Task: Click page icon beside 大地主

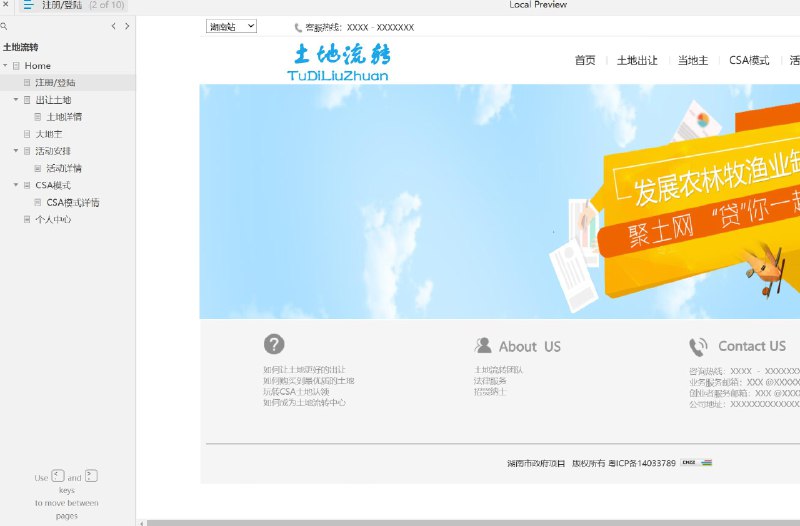Action: pyautogui.click(x=27, y=134)
